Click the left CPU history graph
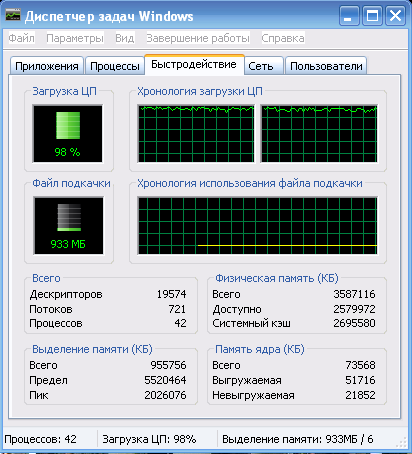 (196, 134)
